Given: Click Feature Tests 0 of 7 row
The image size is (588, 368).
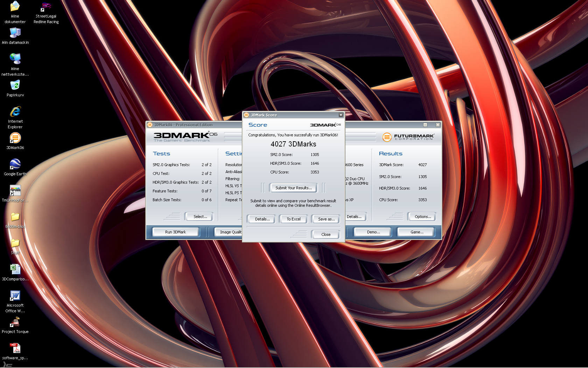Looking at the screenshot, I should point(182,191).
